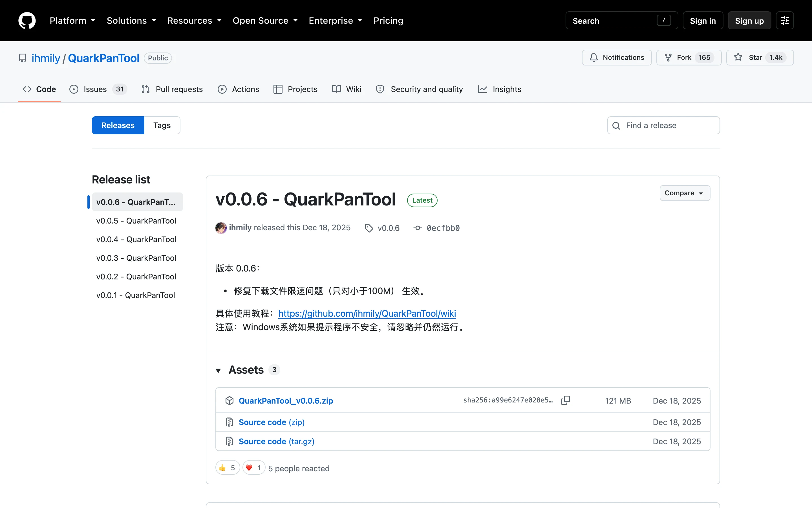Click the repository icon beside ihmily
The image size is (812, 508).
23,58
